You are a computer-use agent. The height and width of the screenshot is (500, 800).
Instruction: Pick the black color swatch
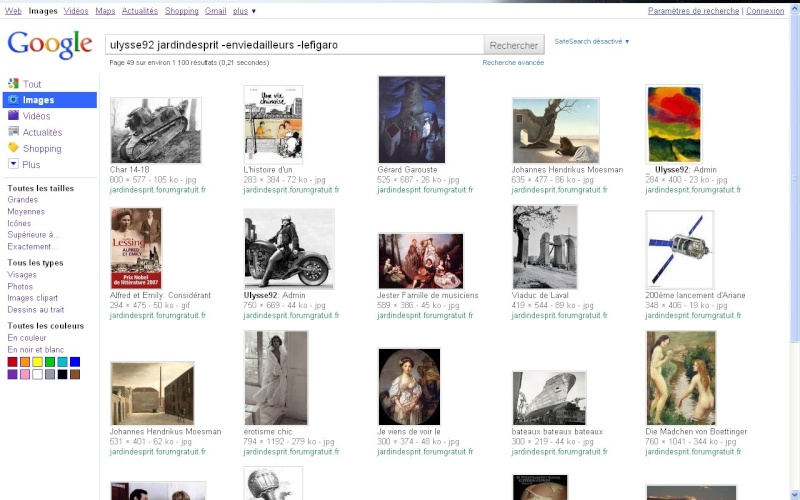pos(62,374)
